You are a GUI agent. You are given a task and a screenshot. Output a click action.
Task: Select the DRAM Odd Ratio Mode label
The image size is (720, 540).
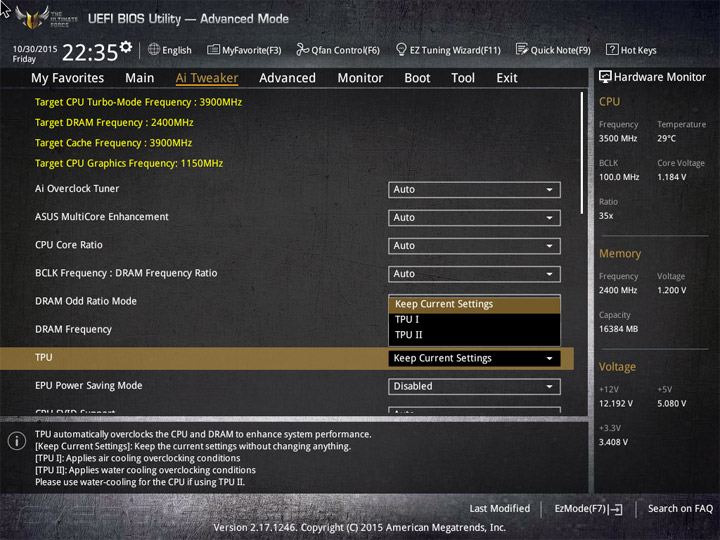tap(86, 301)
